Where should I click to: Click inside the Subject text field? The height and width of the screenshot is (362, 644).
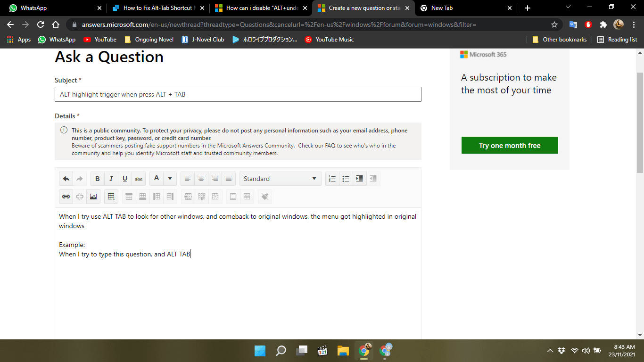coord(238,94)
